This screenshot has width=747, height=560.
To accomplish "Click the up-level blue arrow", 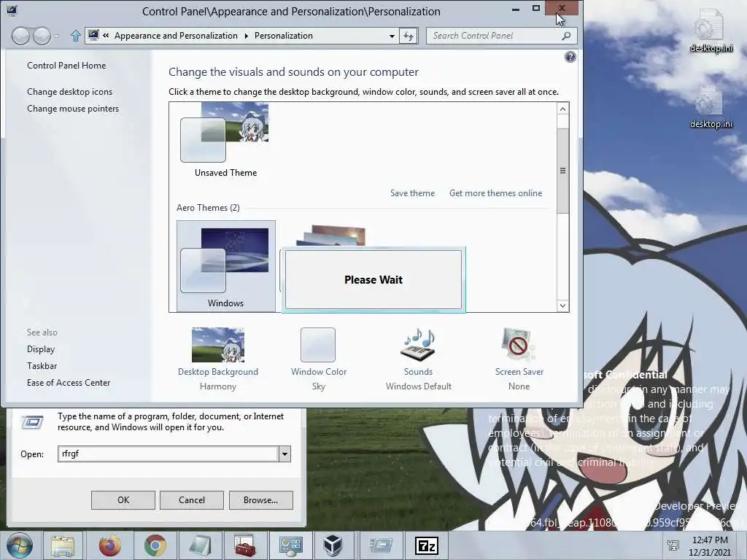I will tap(75, 36).
